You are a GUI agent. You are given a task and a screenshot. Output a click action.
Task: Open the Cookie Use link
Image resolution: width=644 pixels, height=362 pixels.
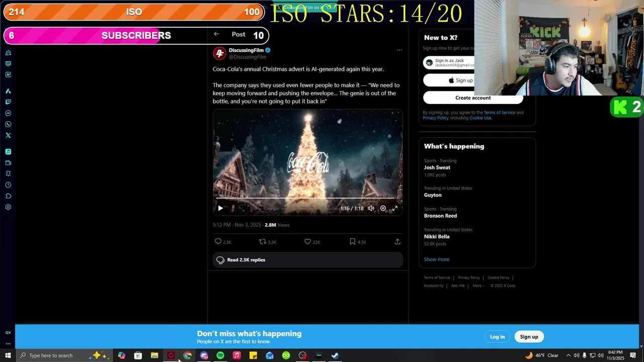(x=480, y=118)
